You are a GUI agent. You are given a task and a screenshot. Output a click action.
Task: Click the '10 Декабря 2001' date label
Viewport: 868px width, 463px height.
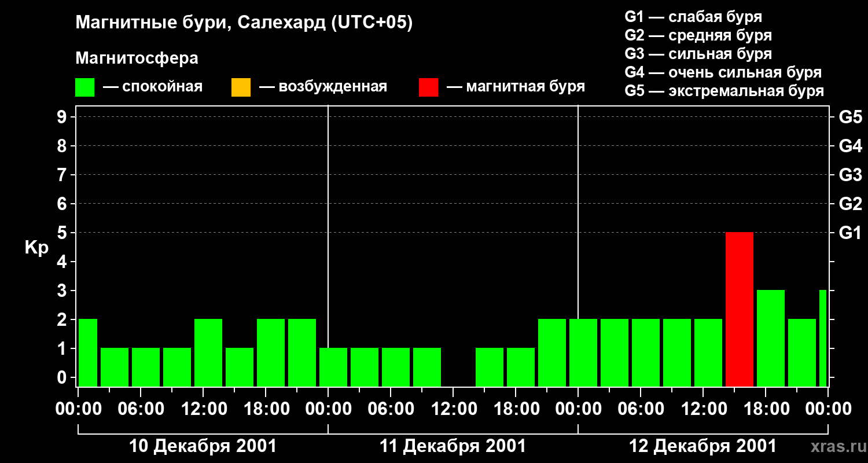click(203, 446)
